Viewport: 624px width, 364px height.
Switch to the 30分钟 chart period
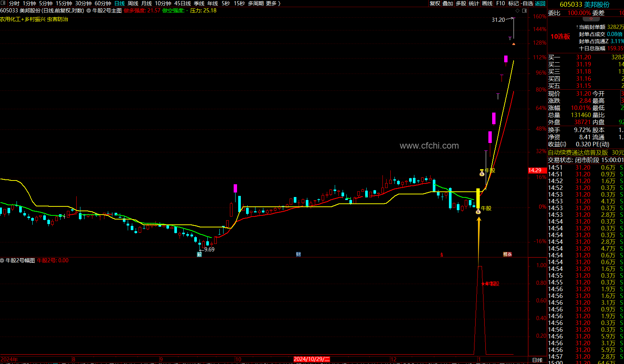coord(83,3)
